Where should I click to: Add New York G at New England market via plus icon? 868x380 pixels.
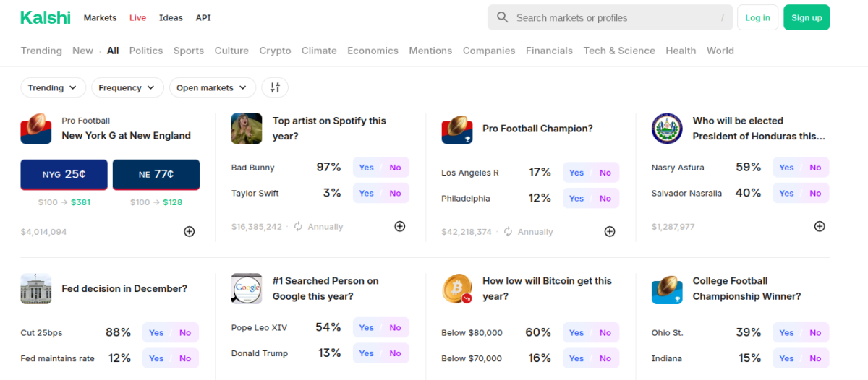[189, 232]
